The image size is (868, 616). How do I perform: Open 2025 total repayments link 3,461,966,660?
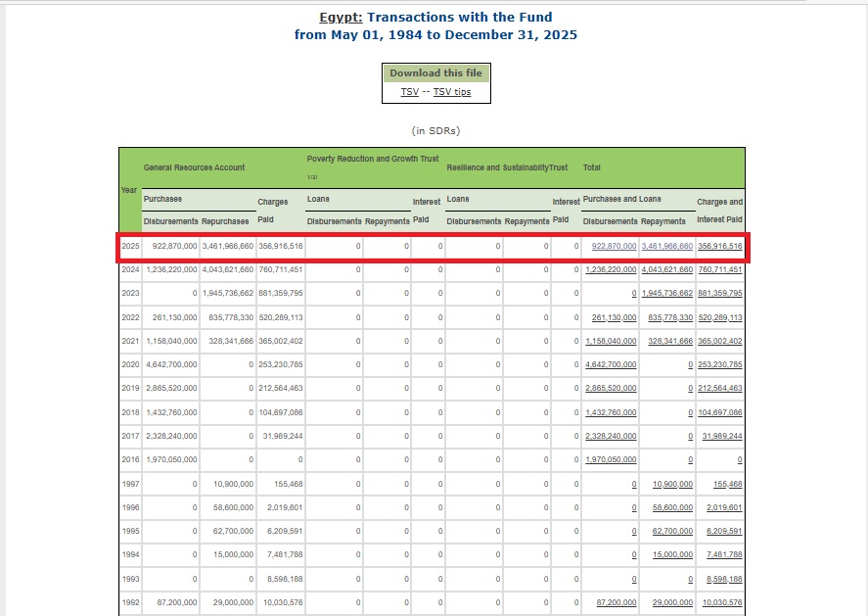[667, 247]
